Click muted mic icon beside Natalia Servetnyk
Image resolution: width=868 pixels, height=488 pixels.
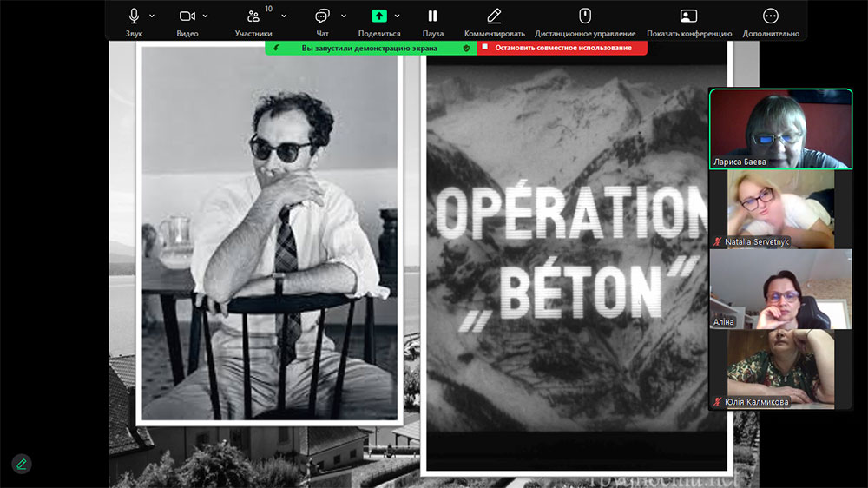point(718,241)
